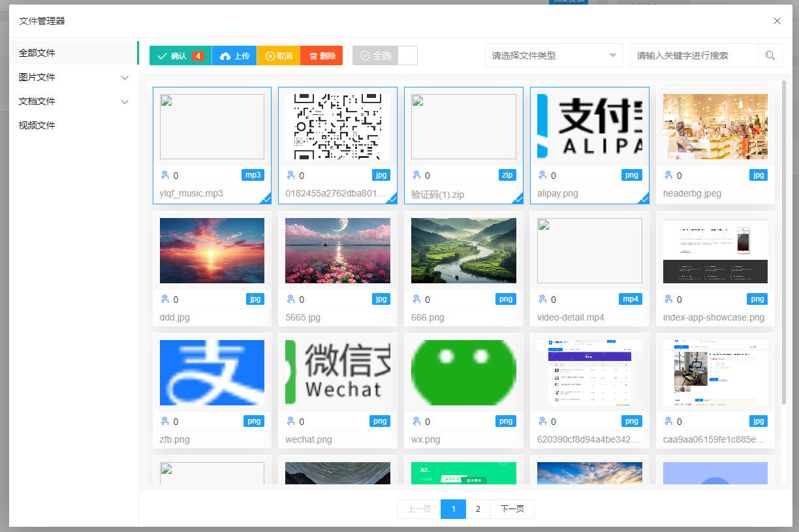Click the usage icon on zfb.png card

pos(164,422)
